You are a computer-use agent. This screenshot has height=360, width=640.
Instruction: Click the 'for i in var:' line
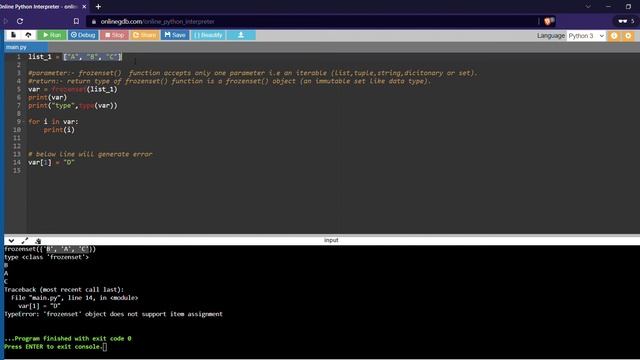tap(53, 122)
